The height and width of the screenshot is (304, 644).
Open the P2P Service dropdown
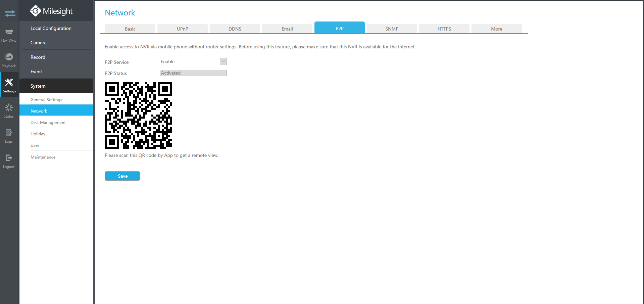click(193, 61)
